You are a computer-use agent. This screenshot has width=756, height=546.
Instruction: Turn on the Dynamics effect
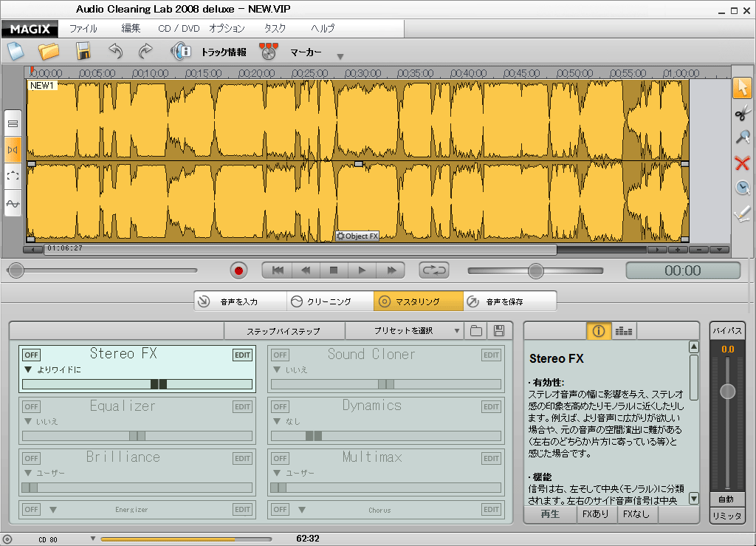point(280,406)
